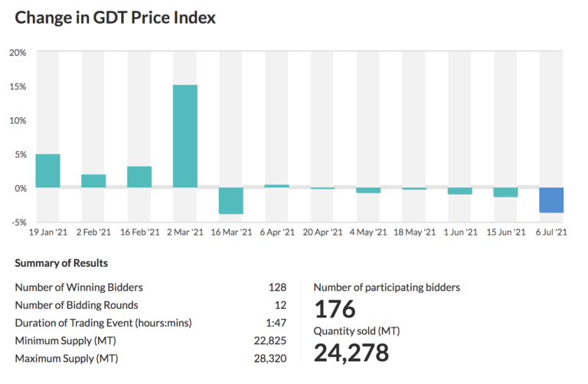588x384 pixels.
Task: Click the 16 Feb '21 bar
Action: pyautogui.click(x=139, y=177)
